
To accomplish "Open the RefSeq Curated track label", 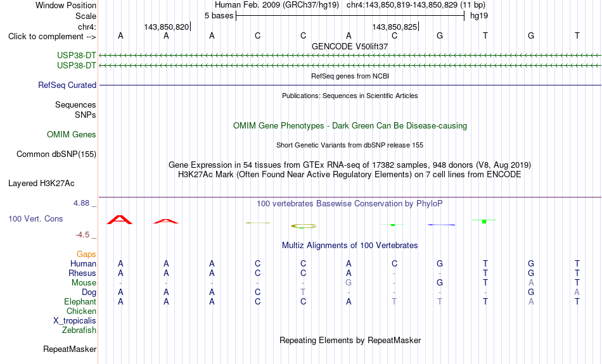I will click(x=67, y=85).
